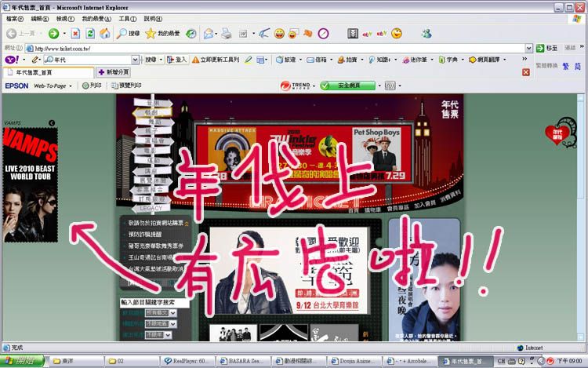Expand the address bar URL dropdown
The width and height of the screenshot is (588, 368).
(x=528, y=48)
